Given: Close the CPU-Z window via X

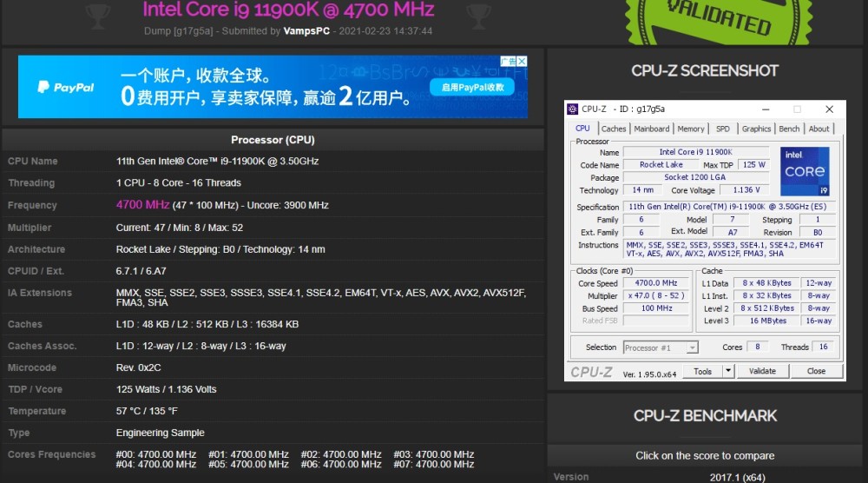Looking at the screenshot, I should coord(829,109).
